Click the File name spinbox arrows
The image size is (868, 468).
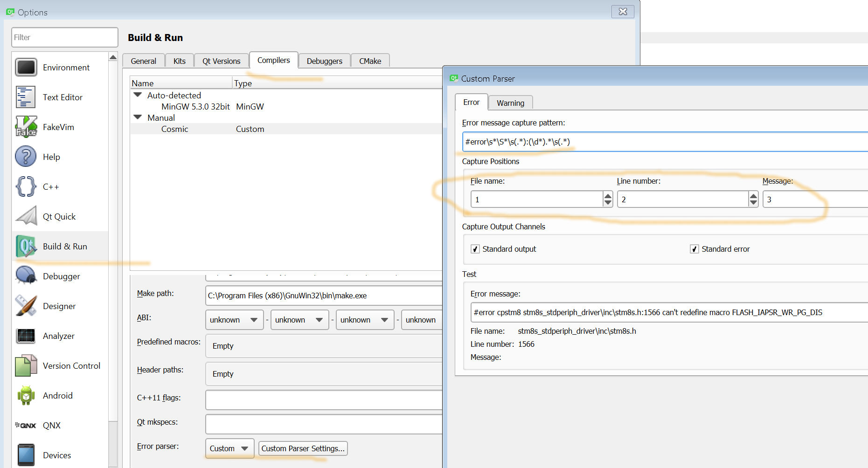click(x=608, y=200)
